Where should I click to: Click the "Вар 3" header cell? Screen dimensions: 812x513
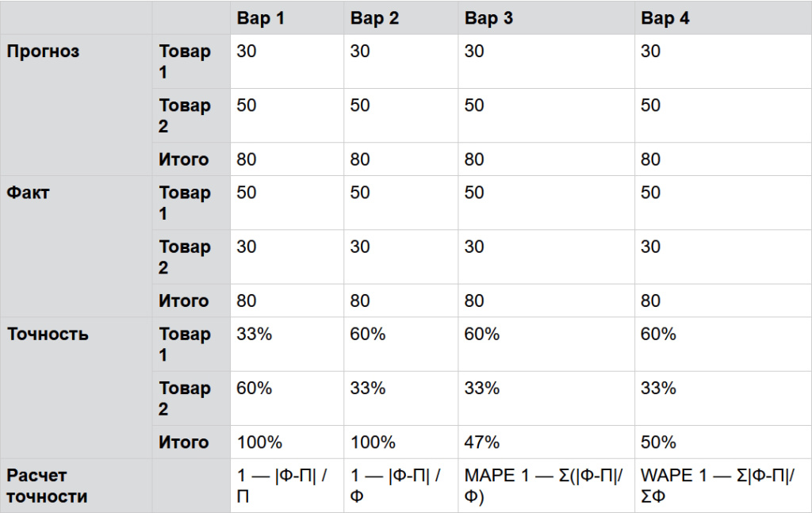[488, 18]
